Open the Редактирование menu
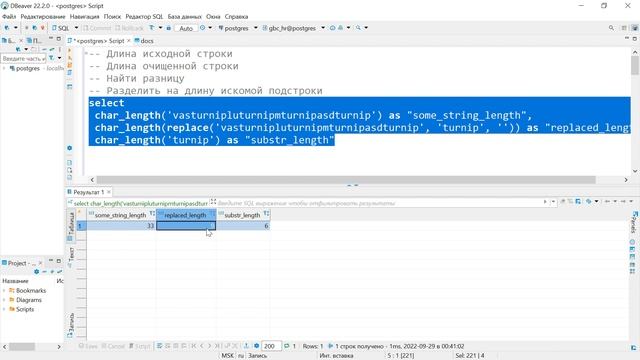Screen dimensions: 640x360 (x=43, y=17)
